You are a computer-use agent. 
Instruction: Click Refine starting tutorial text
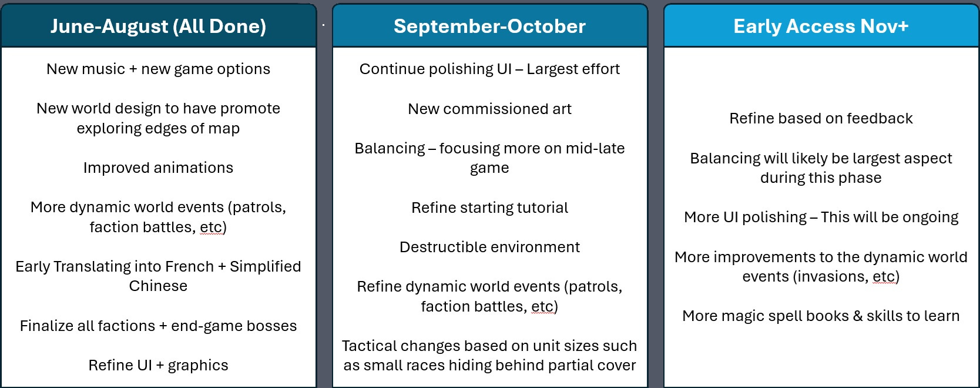(489, 208)
